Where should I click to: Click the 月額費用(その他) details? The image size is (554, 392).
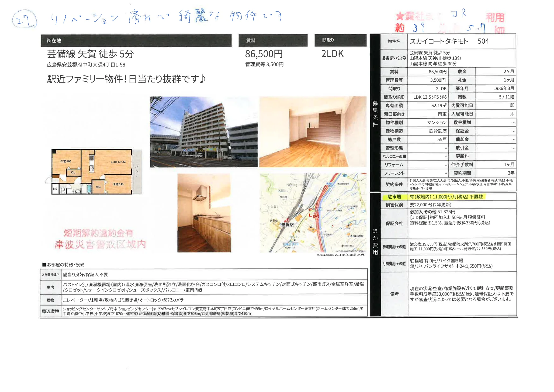(x=451, y=263)
